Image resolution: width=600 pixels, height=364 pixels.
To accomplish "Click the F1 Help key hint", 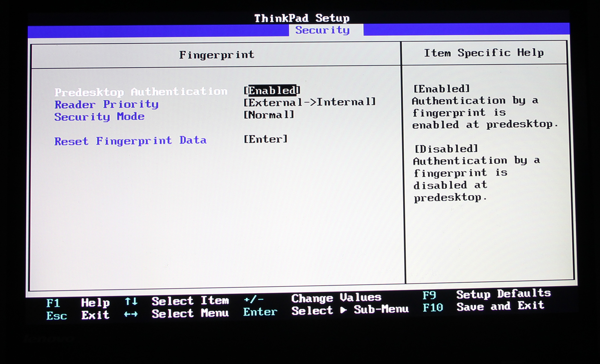I will tap(78, 303).
